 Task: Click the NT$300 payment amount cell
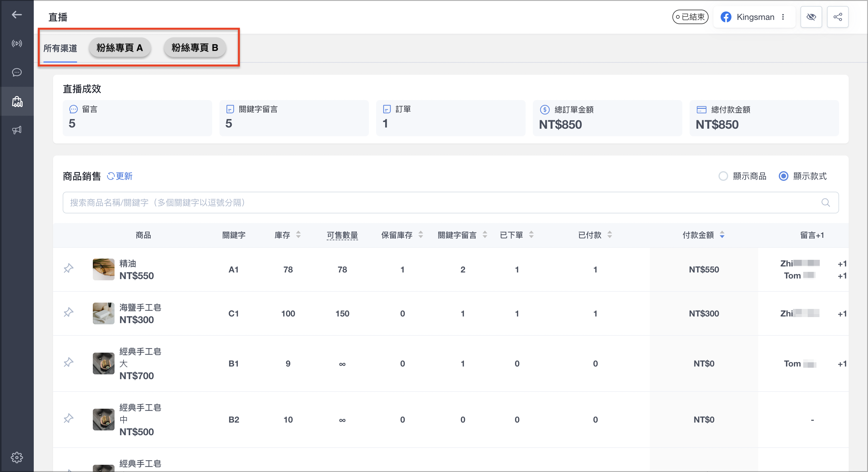click(x=703, y=314)
